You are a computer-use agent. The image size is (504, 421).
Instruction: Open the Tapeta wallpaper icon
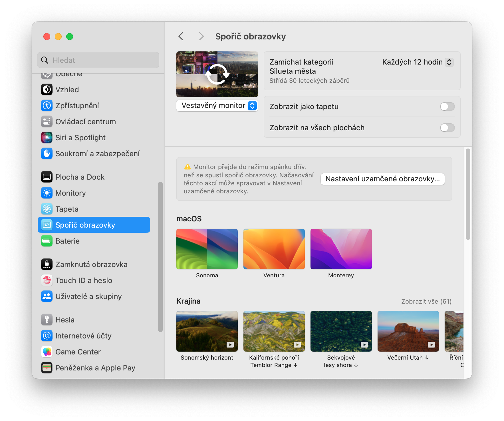(x=47, y=209)
